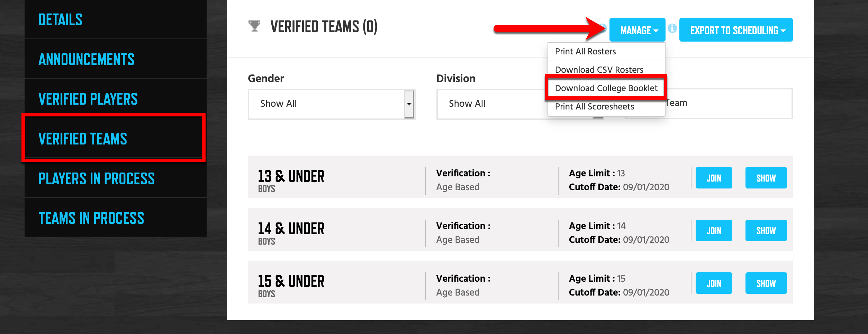868x334 pixels.
Task: Click Show for 14 & Under Boys
Action: pyautogui.click(x=766, y=231)
